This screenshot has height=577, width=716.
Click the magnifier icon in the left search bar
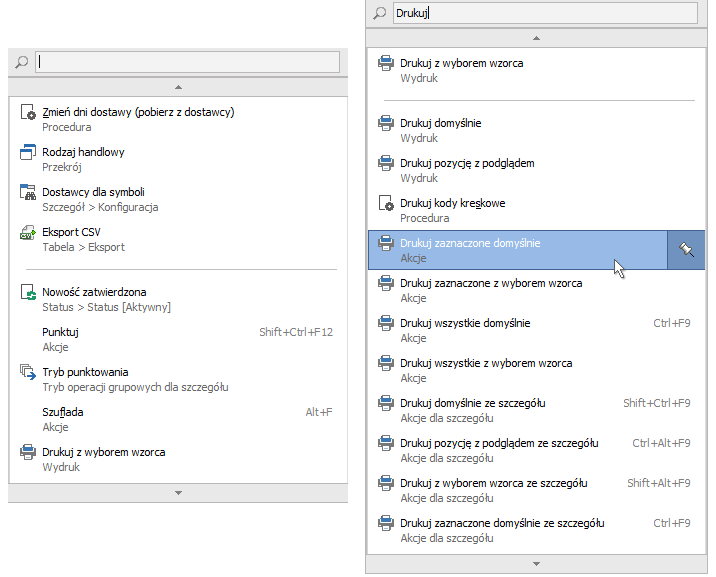(x=22, y=62)
